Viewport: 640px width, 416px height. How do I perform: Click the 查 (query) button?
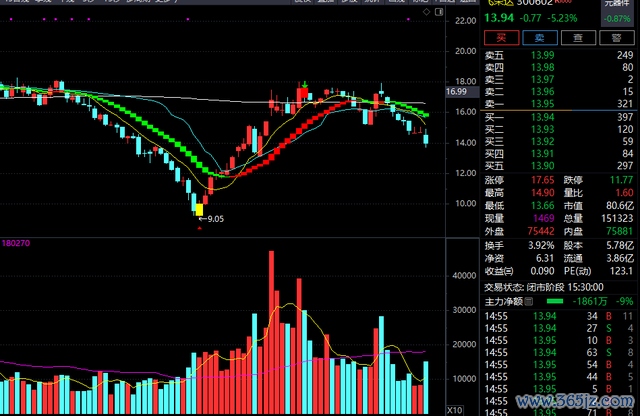(580, 37)
